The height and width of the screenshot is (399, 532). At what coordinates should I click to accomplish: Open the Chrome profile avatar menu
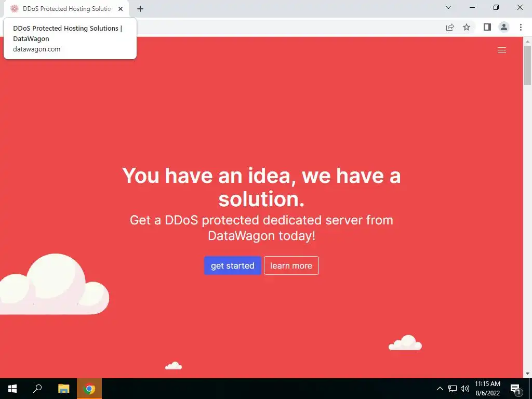tap(504, 27)
